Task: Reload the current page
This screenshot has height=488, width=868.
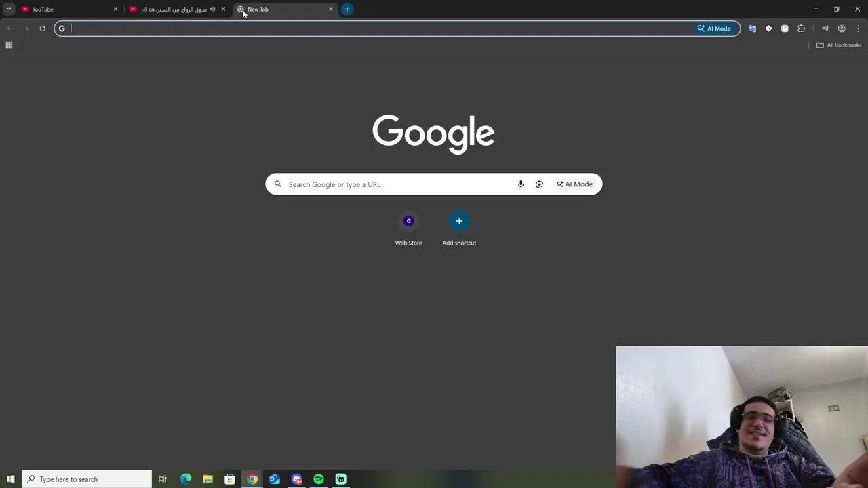Action: coord(42,28)
